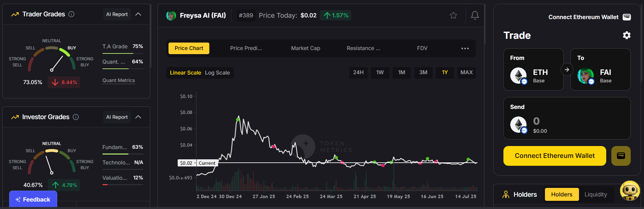Click the Trader Grades info icon
The width and height of the screenshot is (644, 209).
coord(71,14)
